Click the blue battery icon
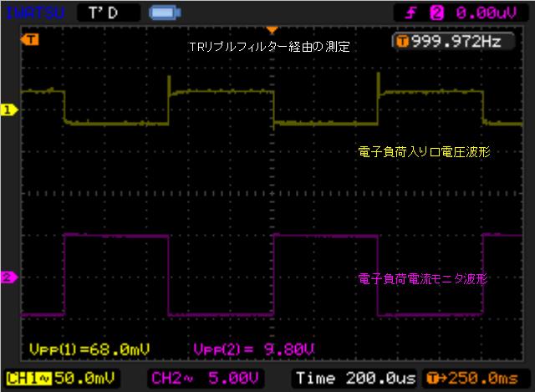 tap(165, 13)
